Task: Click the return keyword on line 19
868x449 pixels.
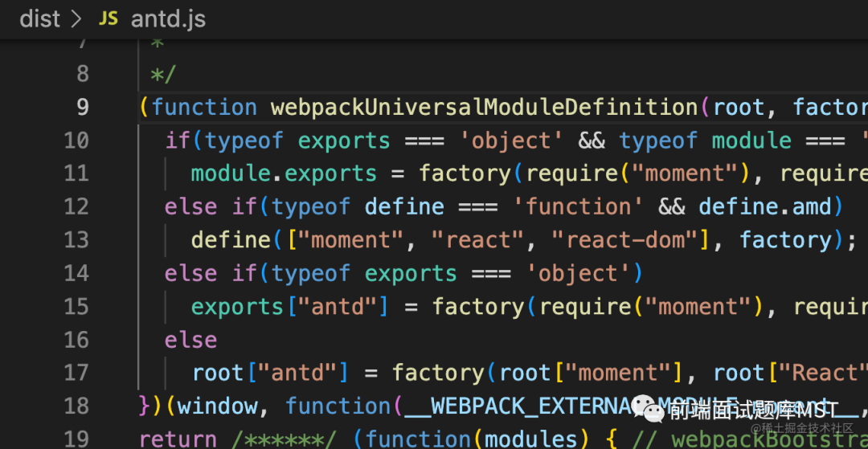Action: pos(178,439)
